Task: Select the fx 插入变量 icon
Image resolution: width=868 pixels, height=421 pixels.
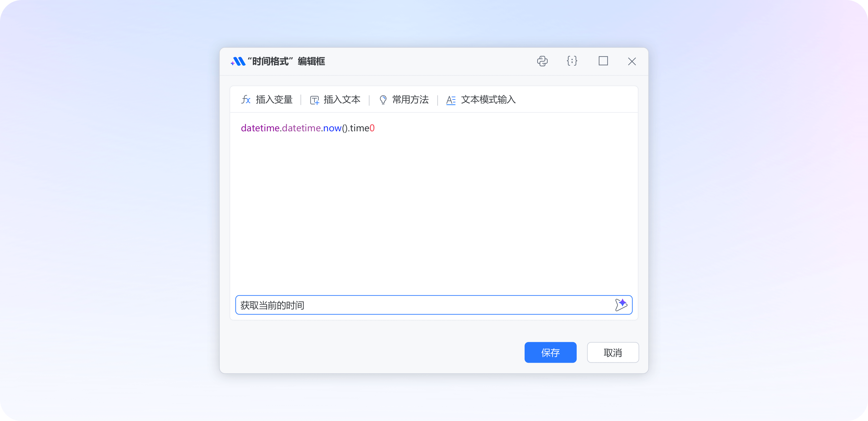Action: click(x=246, y=100)
